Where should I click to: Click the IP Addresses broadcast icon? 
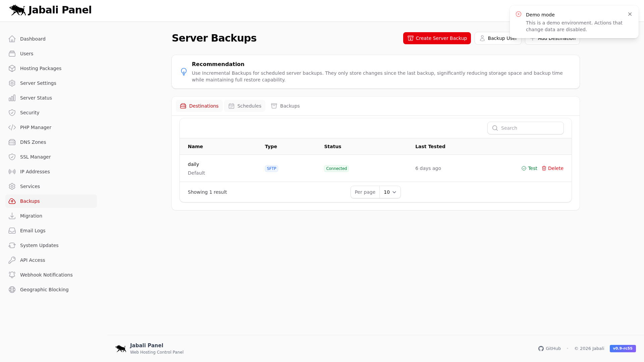point(12,172)
